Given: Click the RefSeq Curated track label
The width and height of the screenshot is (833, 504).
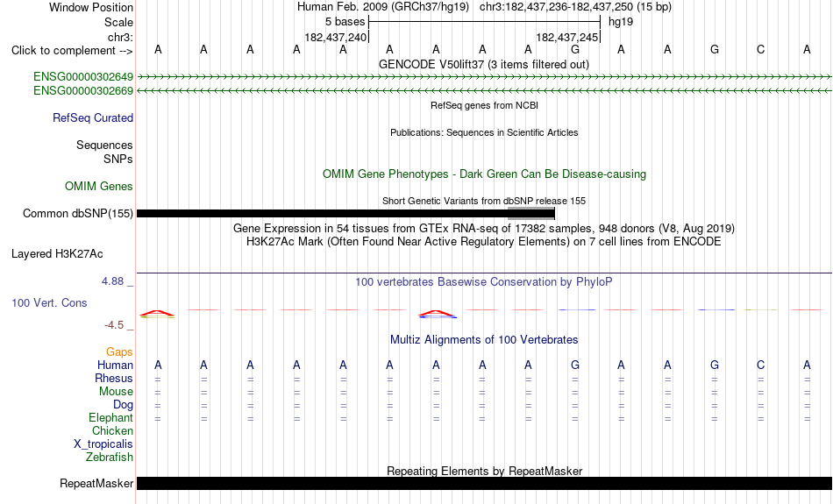Looking at the screenshot, I should coord(93,118).
